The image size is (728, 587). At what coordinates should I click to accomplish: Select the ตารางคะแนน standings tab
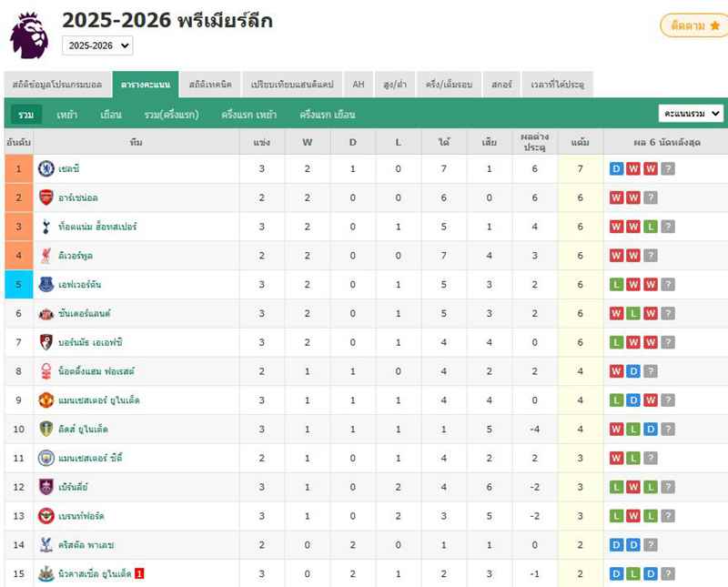146,85
